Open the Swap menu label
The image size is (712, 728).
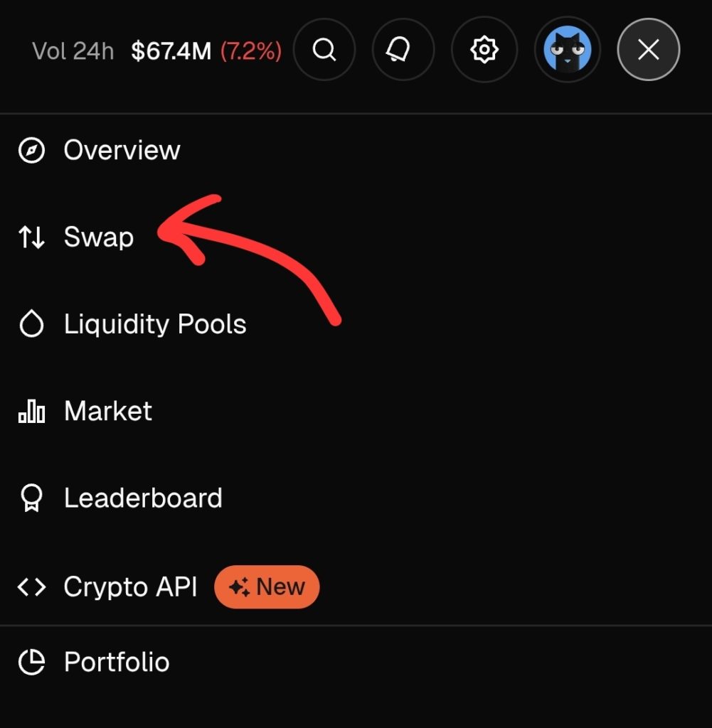[99, 237]
